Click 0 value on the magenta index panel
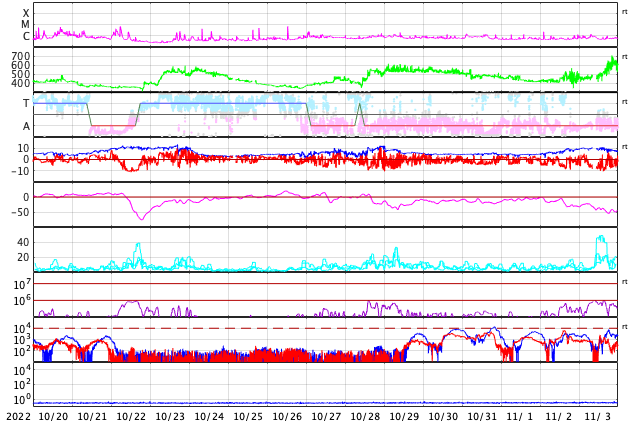634x424 pixels. pos(27,197)
